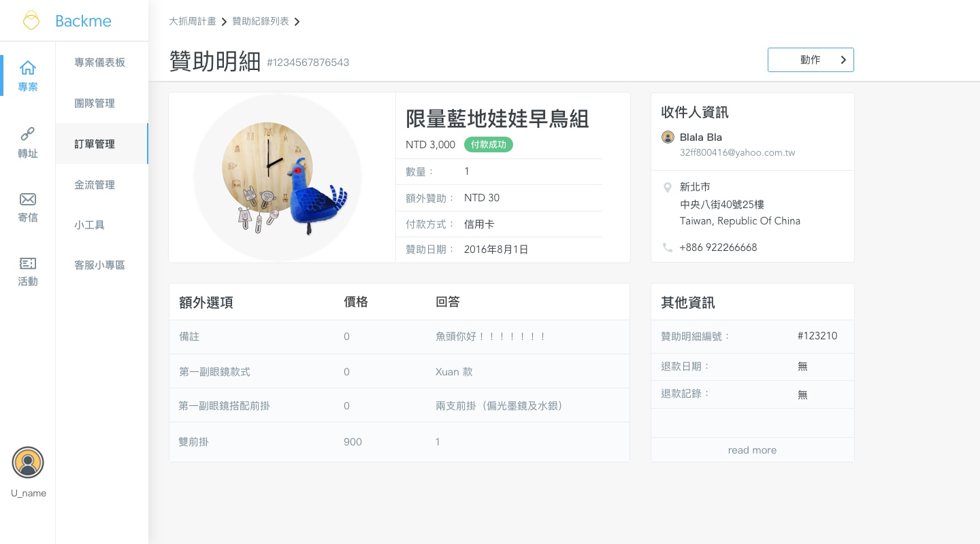Open the 寄信 envelope icon

point(28,199)
